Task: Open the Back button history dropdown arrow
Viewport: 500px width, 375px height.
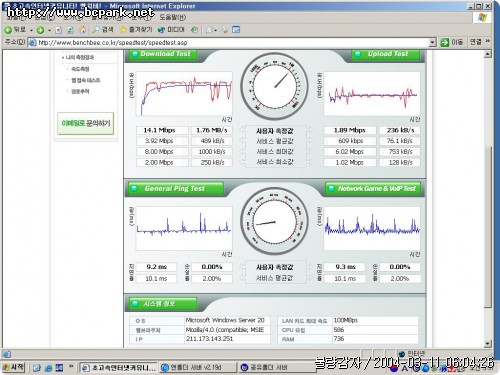Action: pyautogui.click(x=31, y=30)
